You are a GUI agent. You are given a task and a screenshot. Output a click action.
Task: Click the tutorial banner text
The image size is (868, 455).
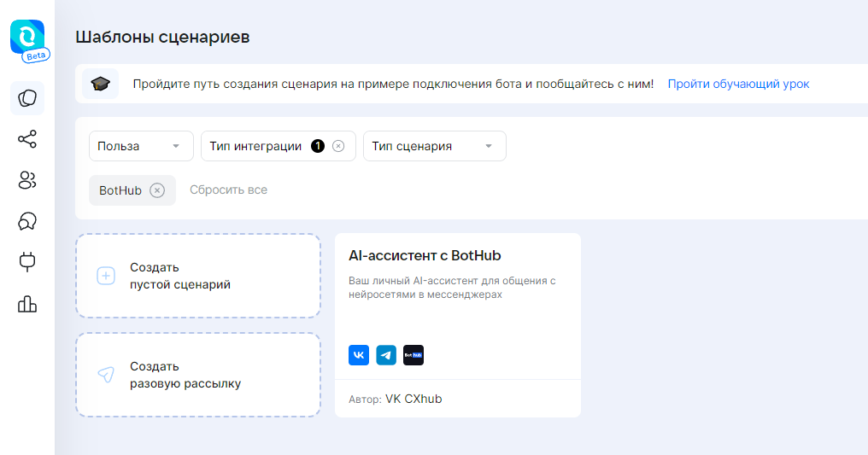pos(393,84)
